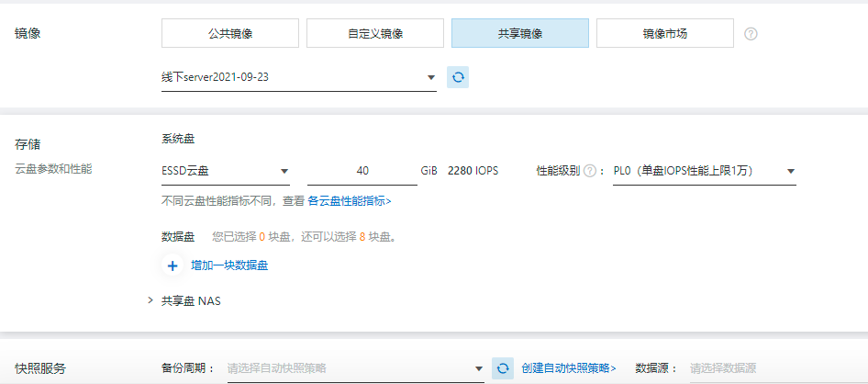
Task: Open the 各云盘性能指标 link
Action: click(x=349, y=200)
